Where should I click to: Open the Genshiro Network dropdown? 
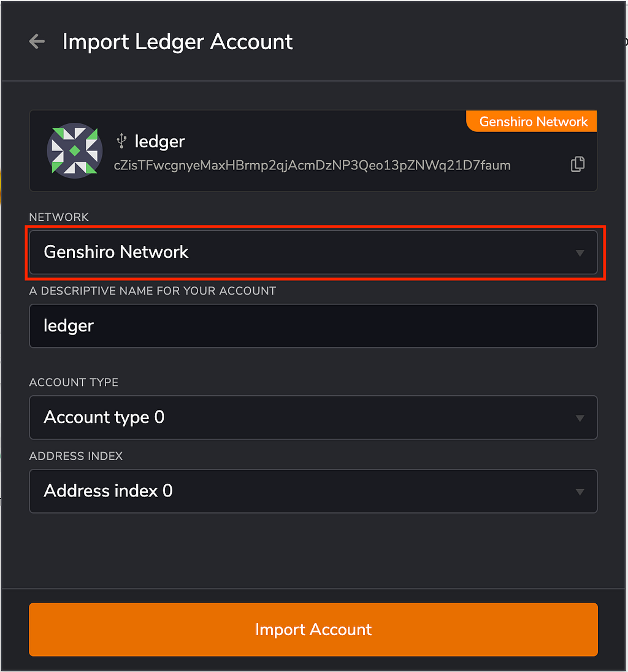pos(313,252)
